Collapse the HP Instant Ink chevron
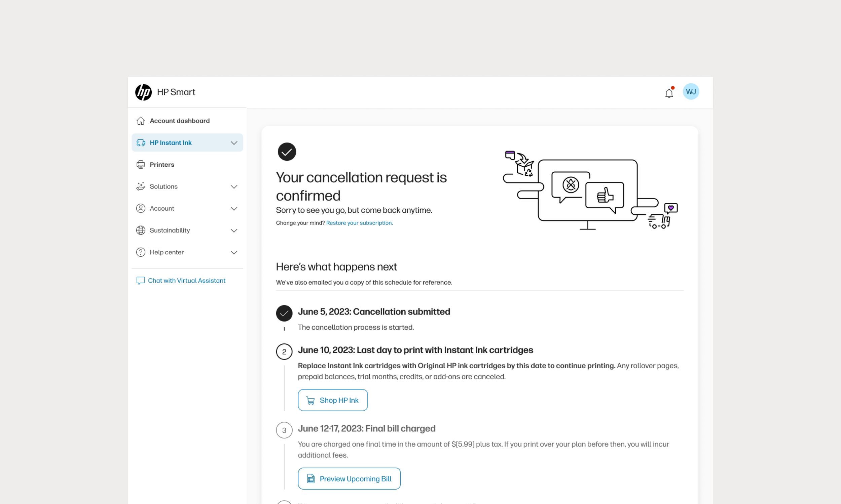Image resolution: width=841 pixels, height=504 pixels. [234, 143]
